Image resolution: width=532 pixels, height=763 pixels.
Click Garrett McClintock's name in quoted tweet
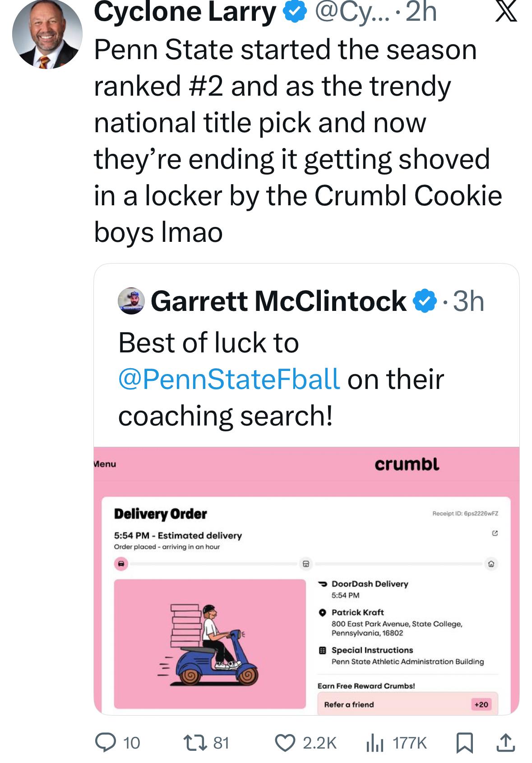click(x=278, y=301)
